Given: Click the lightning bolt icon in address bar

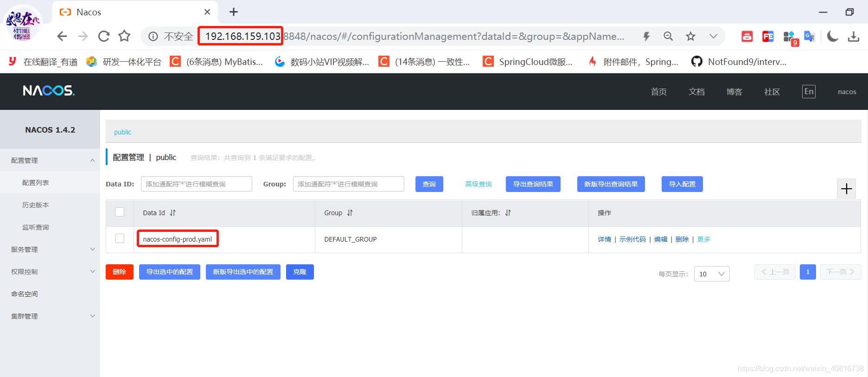Looking at the screenshot, I should click(646, 36).
